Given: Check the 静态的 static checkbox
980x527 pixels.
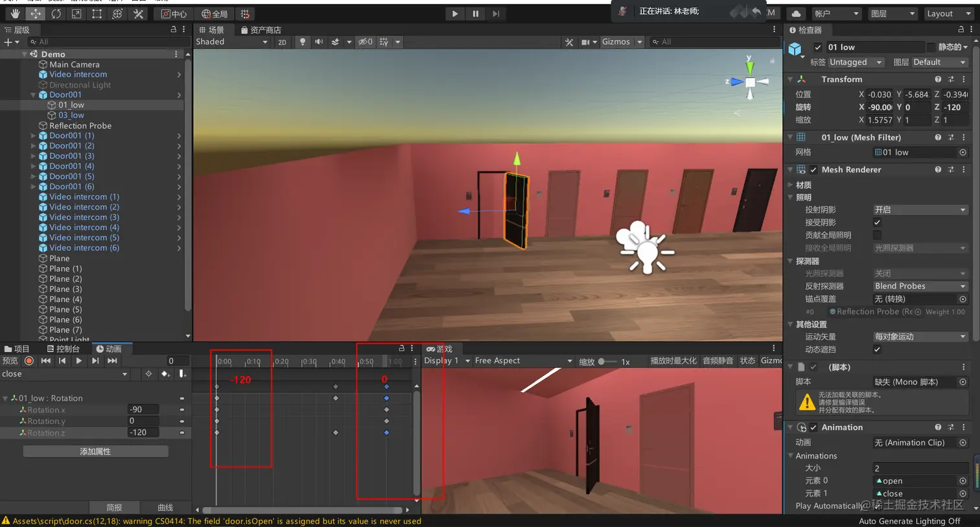Looking at the screenshot, I should (931, 47).
